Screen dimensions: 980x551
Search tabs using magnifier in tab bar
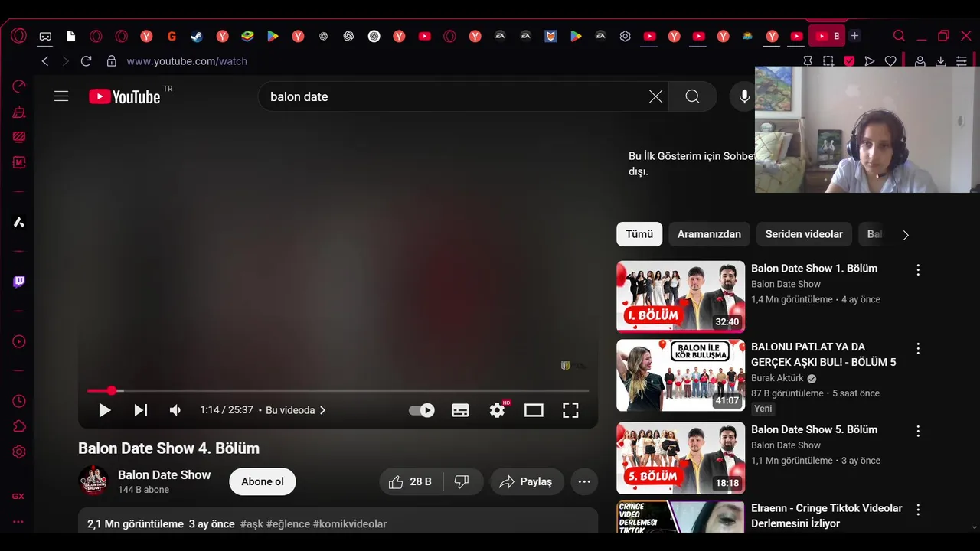pyautogui.click(x=899, y=36)
